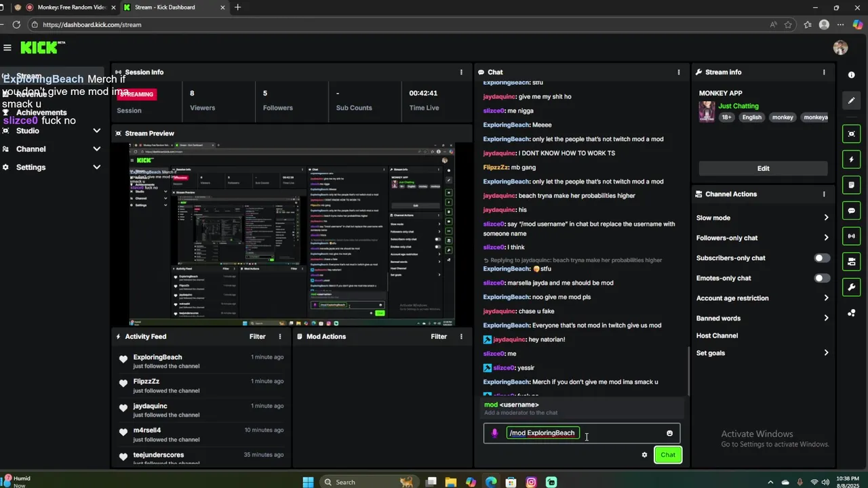
Task: Click the chat panel scrollbar
Action: [x=688, y=371]
